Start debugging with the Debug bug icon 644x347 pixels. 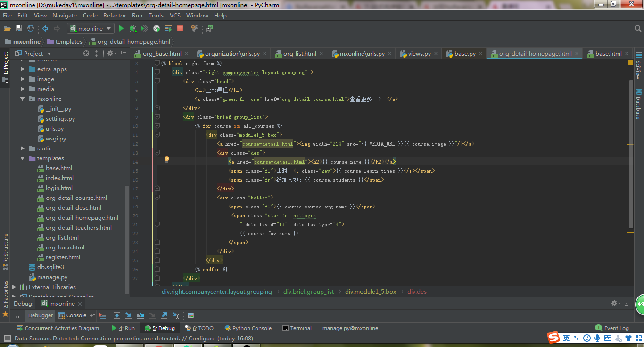click(x=133, y=29)
